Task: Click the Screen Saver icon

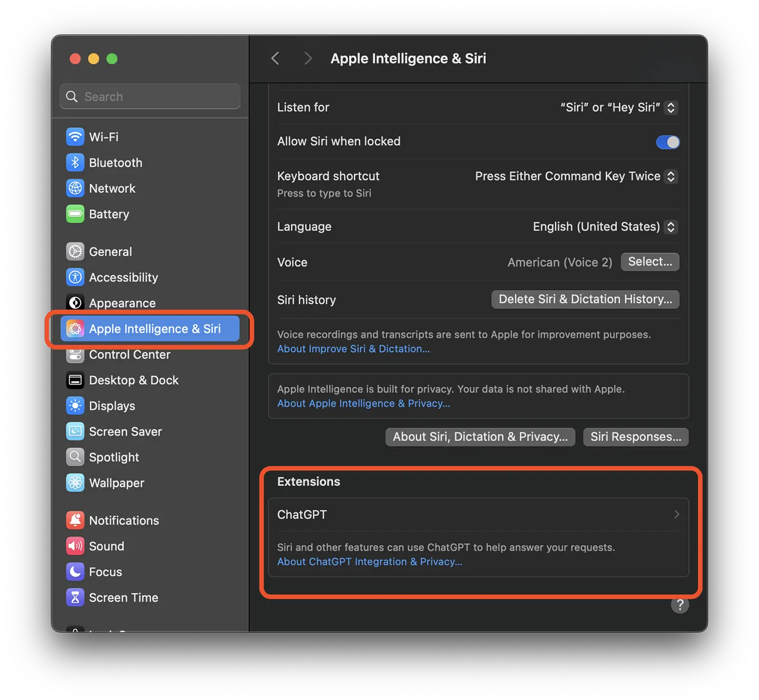Action: click(75, 432)
